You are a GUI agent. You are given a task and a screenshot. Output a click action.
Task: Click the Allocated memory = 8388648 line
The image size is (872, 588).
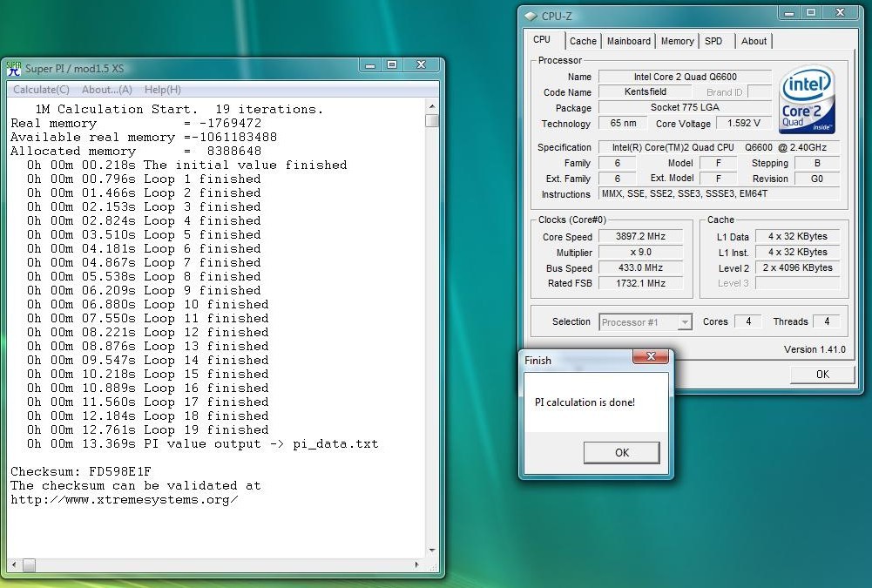(136, 152)
